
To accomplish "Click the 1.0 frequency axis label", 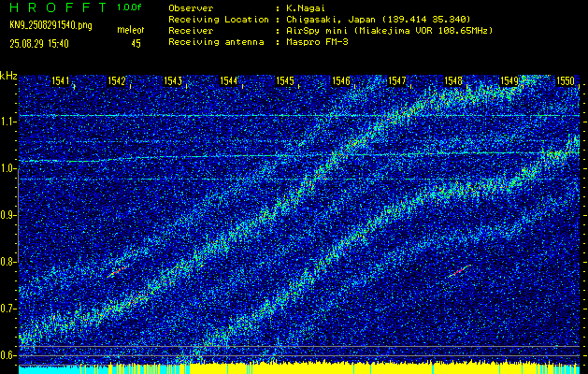I will pos(7,169).
